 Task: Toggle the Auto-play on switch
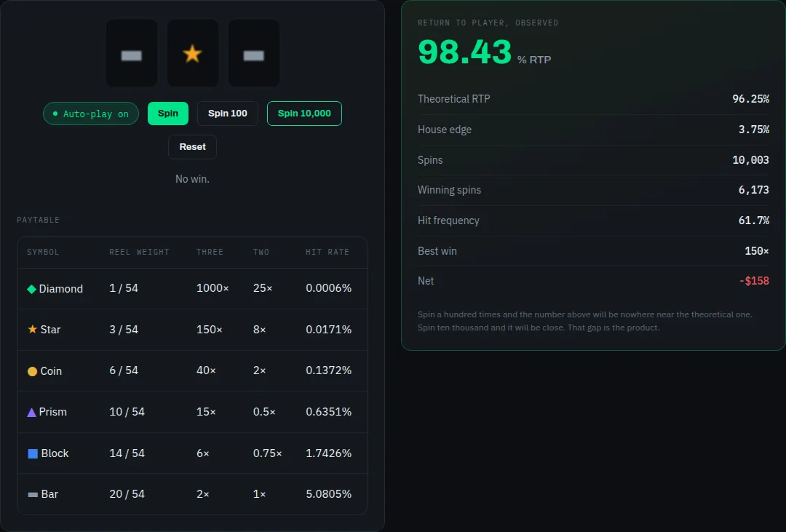click(x=91, y=114)
